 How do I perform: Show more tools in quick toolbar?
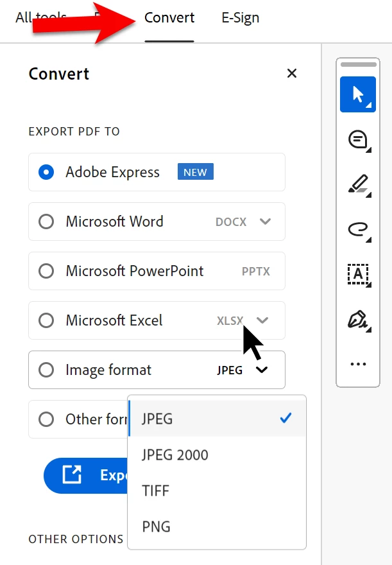click(x=358, y=364)
